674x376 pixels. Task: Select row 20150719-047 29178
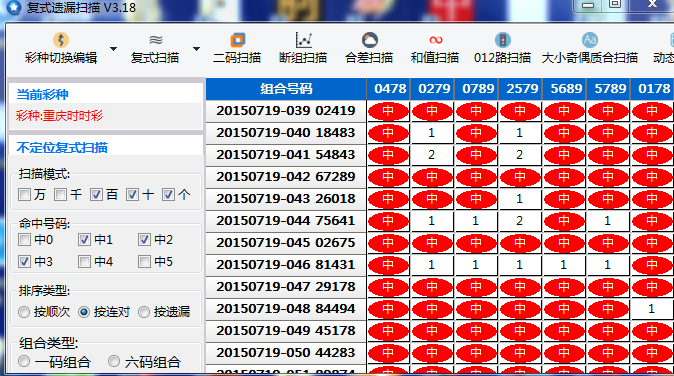click(286, 287)
